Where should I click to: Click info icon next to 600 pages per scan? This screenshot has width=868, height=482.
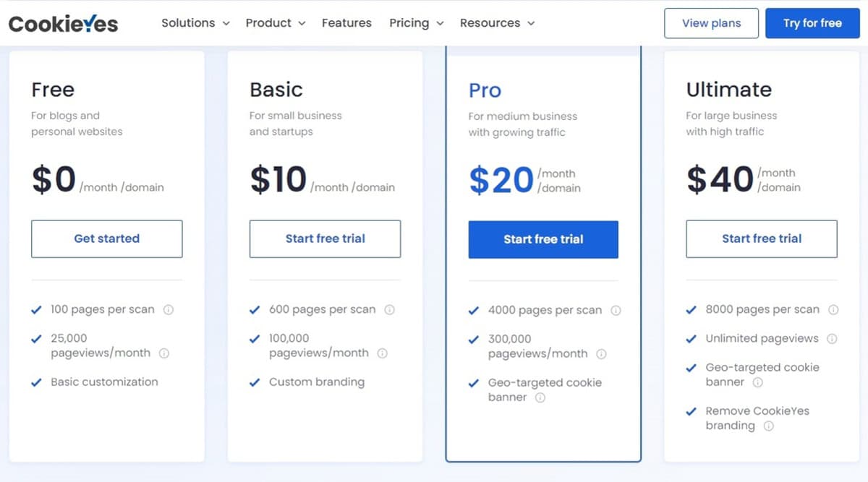pyautogui.click(x=389, y=310)
